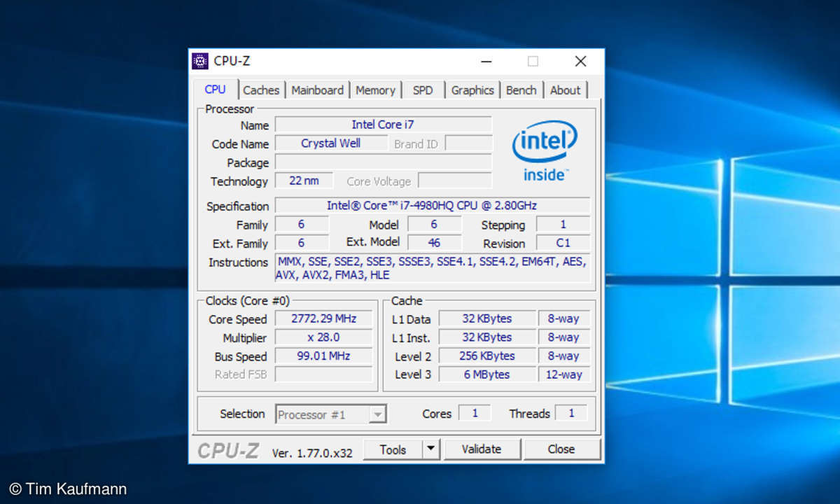The width and height of the screenshot is (840, 504).
Task: Click the Multiplier value x 28.0
Action: pyautogui.click(x=324, y=337)
